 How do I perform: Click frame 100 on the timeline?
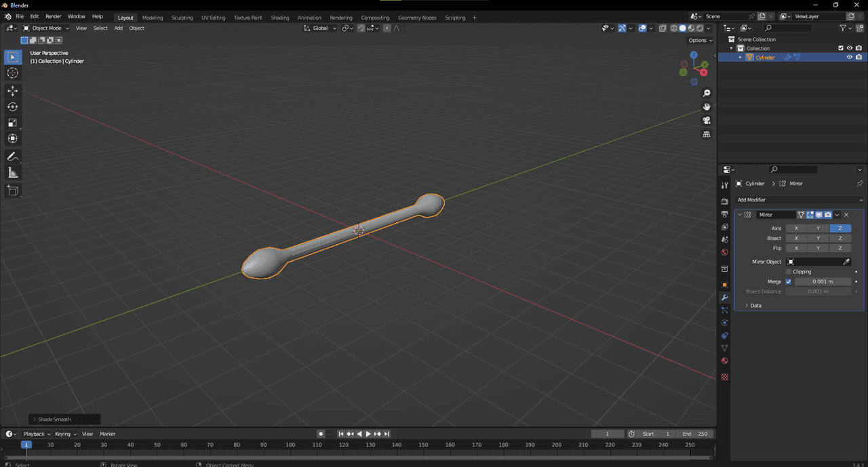click(290, 445)
